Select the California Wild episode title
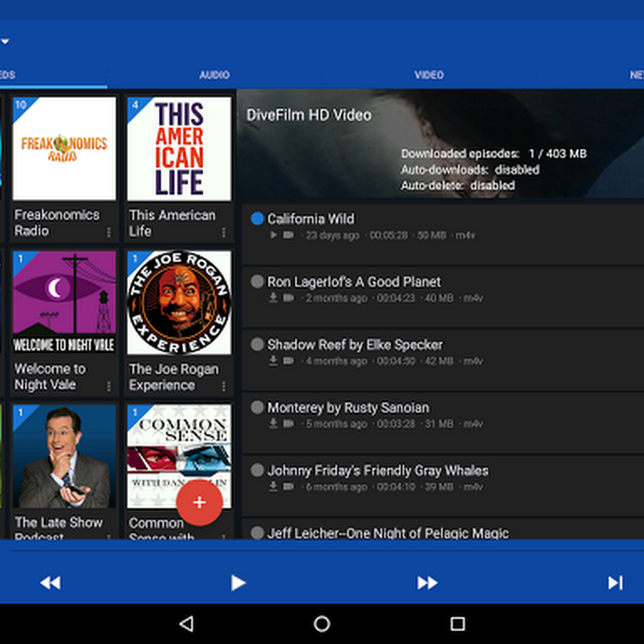 click(x=311, y=219)
